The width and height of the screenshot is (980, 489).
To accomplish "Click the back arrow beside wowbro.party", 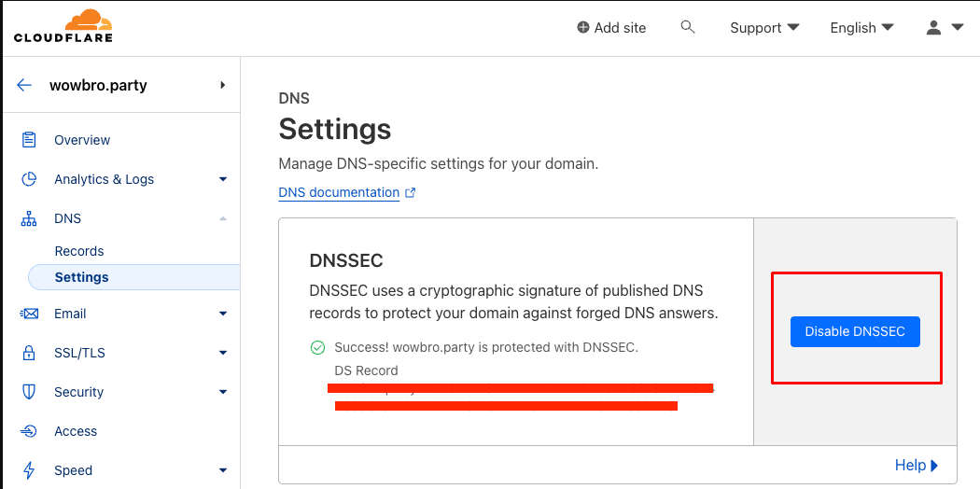I will [25, 85].
